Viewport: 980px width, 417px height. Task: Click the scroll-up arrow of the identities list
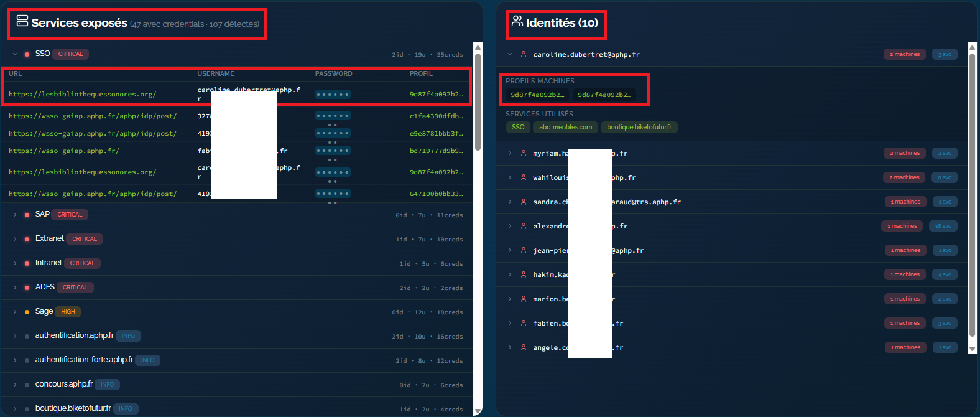[973, 47]
